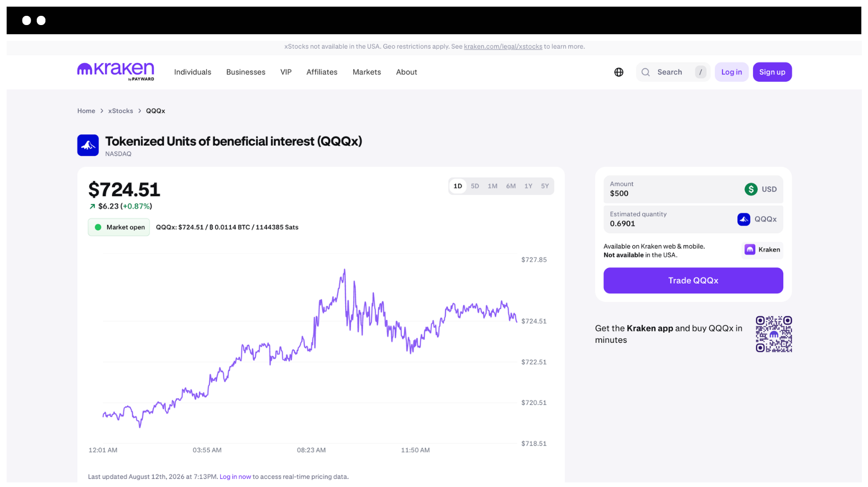The width and height of the screenshot is (868, 487).
Task: Select the 1D chart range
Action: (x=458, y=186)
